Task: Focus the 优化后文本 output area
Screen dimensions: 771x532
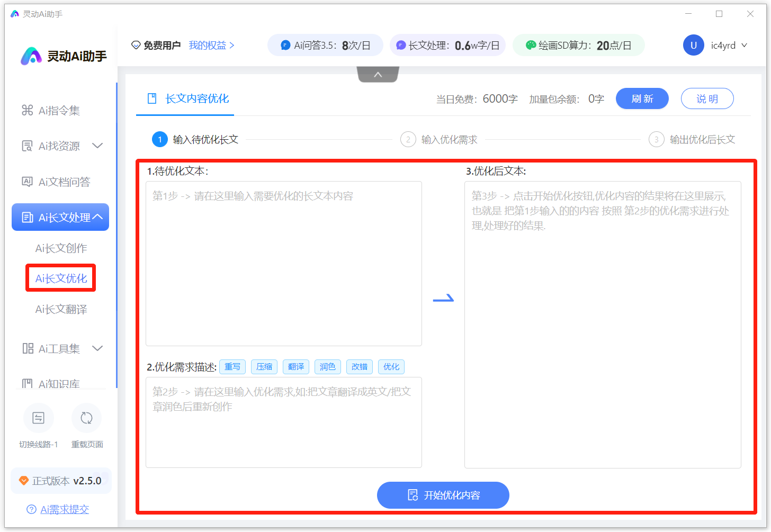Action: [603, 325]
